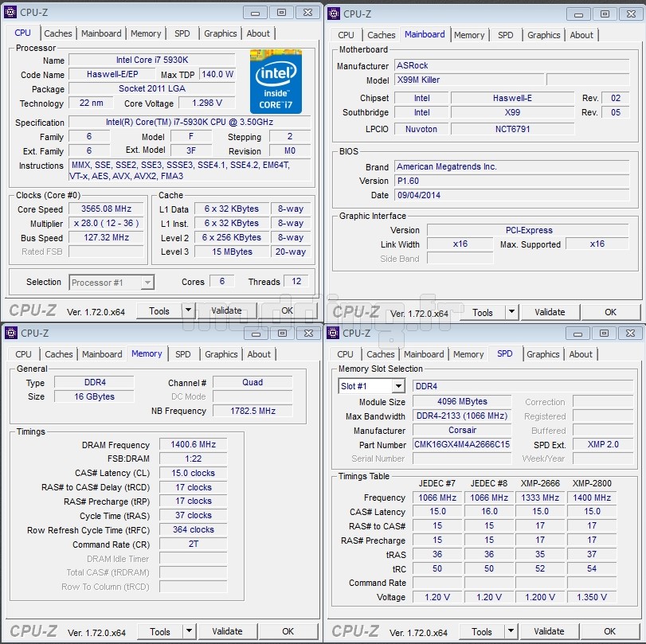The height and width of the screenshot is (644, 646).
Task: Click Validate in the Mainboard window
Action: (x=550, y=312)
